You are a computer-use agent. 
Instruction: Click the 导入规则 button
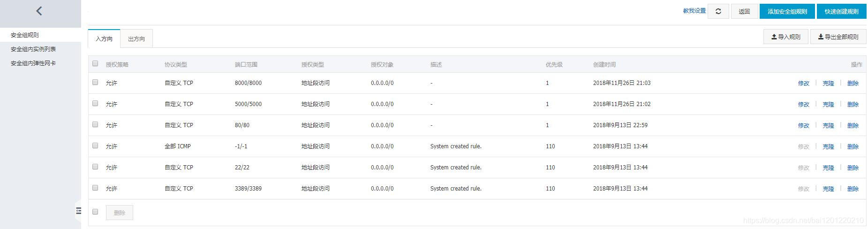(786, 37)
